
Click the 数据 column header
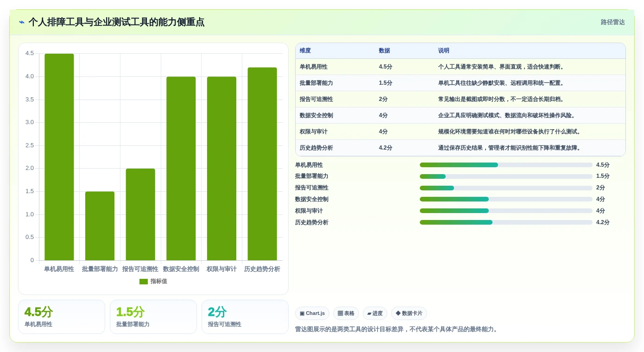385,51
